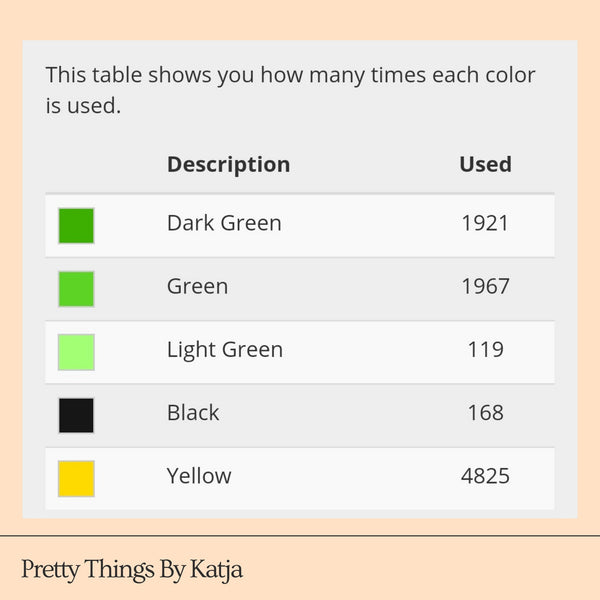600x600 pixels.
Task: Click the Used column header
Action: point(485,164)
